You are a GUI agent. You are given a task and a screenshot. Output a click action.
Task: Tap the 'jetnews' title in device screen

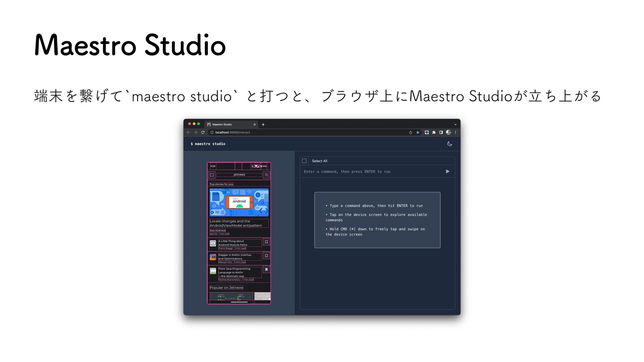239,175
